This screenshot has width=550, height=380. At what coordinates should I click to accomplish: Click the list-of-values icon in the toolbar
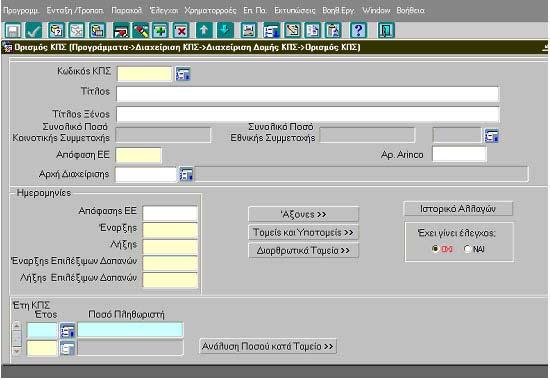271,31
